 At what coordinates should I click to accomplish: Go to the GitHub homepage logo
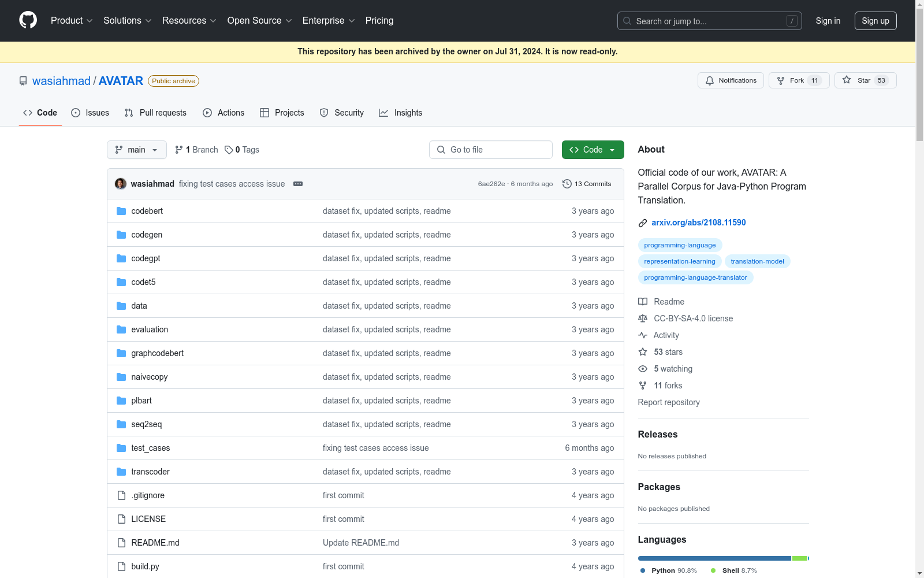(28, 20)
